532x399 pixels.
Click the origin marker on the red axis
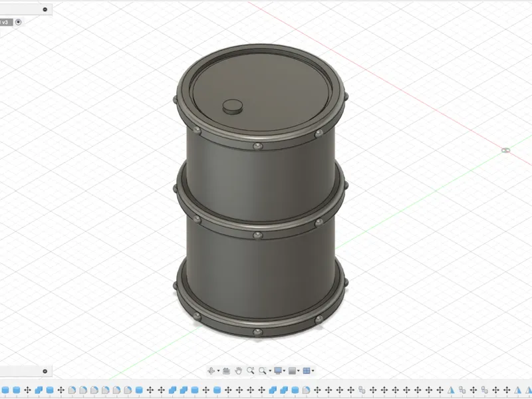click(x=505, y=150)
